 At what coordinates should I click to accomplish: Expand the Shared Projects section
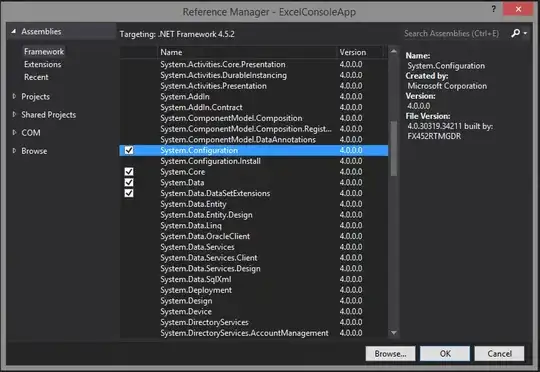(14, 114)
